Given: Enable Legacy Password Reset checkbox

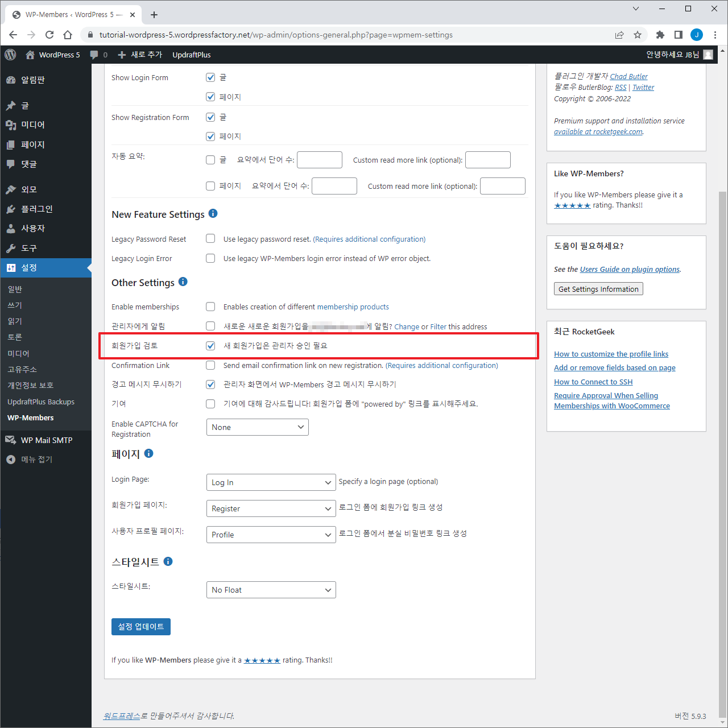Looking at the screenshot, I should (x=210, y=239).
